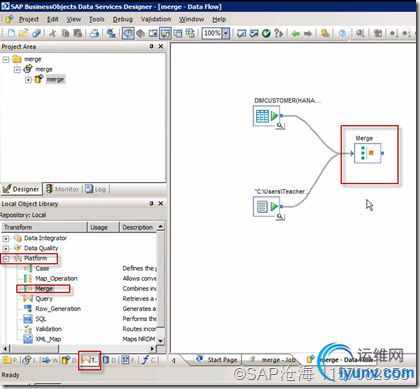Screen dimensions: 420x389
Task: Open the Validation menu
Action: tap(156, 19)
